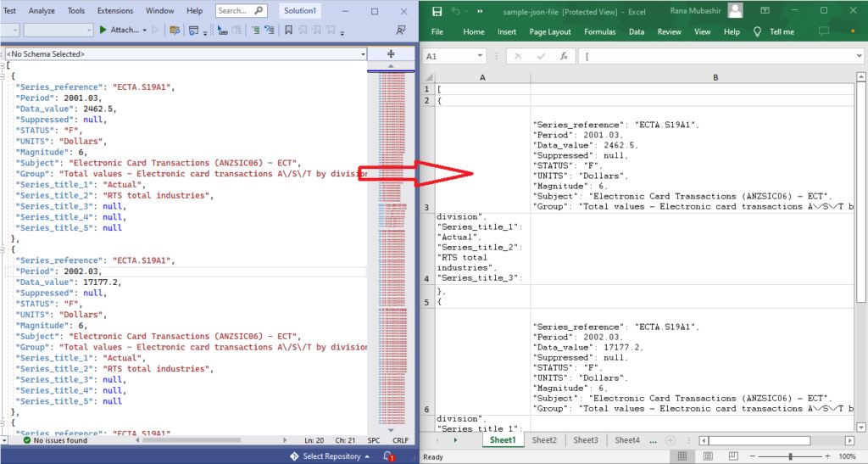The height and width of the screenshot is (464, 868).
Task: Click the Excel zoom slider handle
Action: [790, 456]
